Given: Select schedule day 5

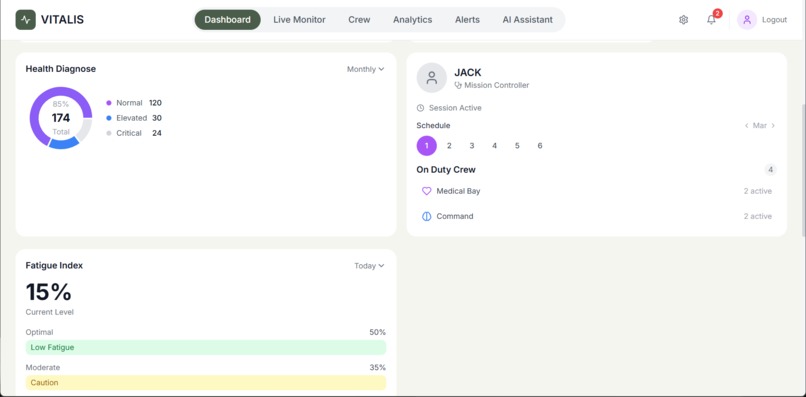Looking at the screenshot, I should pyautogui.click(x=517, y=146).
